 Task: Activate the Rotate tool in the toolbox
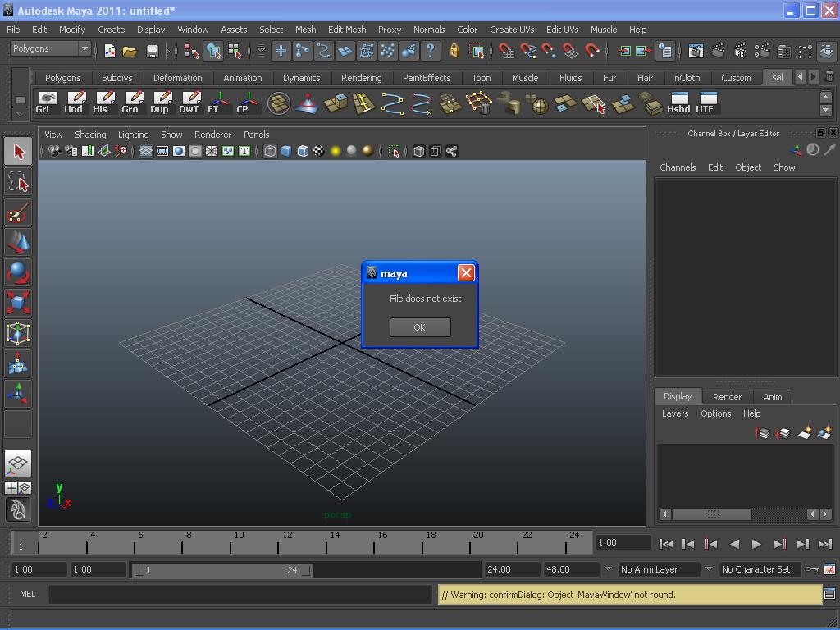[18, 272]
